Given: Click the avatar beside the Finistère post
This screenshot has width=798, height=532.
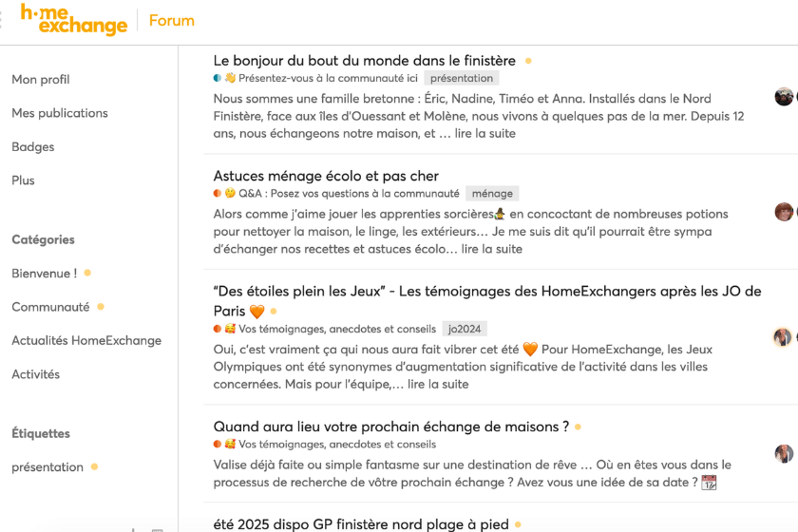Looking at the screenshot, I should click(784, 97).
